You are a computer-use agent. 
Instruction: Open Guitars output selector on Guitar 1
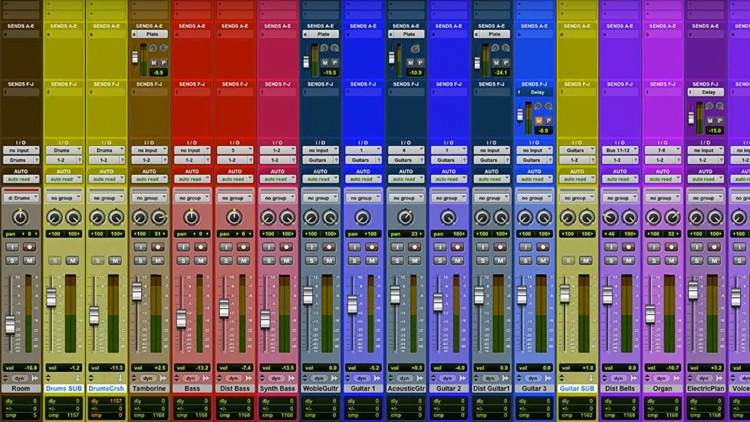[x=363, y=160]
